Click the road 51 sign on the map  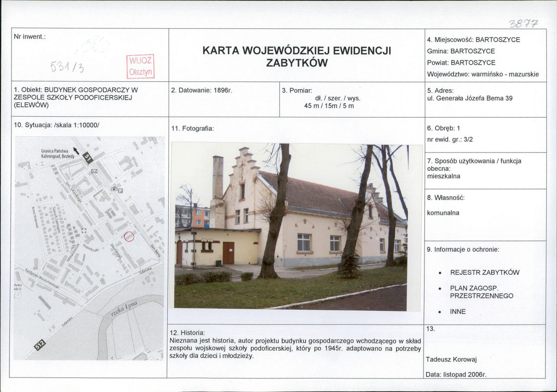click(x=88, y=158)
